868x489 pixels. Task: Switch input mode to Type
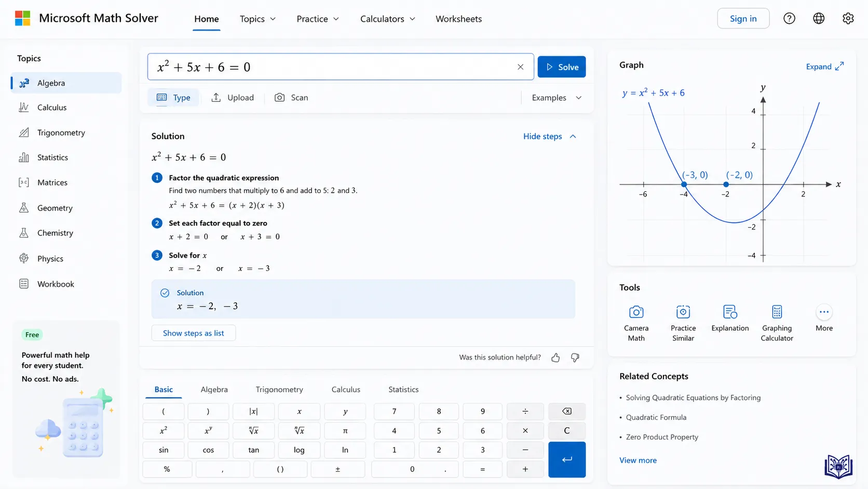click(x=173, y=98)
